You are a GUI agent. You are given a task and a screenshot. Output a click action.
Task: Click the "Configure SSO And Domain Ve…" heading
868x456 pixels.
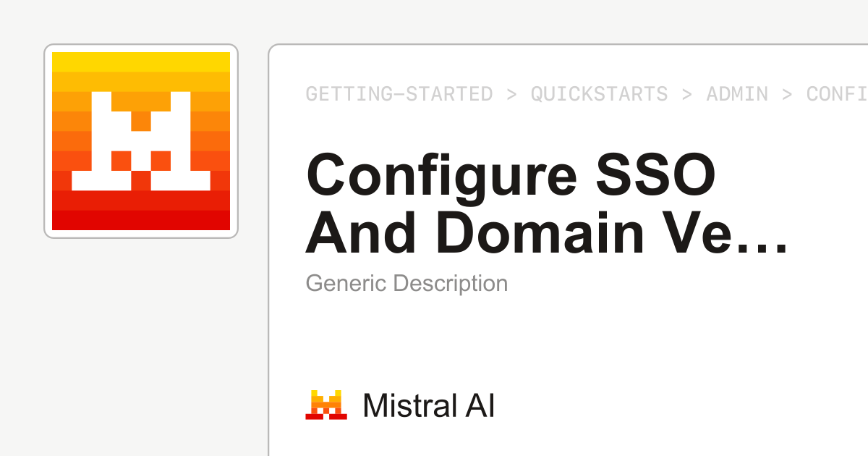(547, 204)
